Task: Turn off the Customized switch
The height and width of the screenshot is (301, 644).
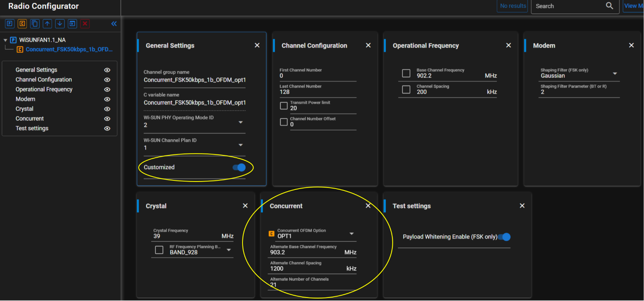Action: coord(239,167)
